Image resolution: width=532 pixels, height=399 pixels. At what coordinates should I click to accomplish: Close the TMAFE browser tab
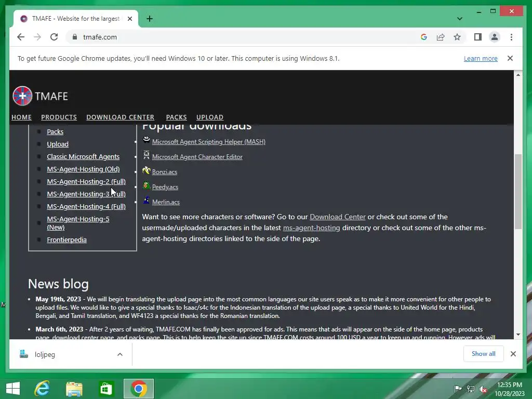129,19
